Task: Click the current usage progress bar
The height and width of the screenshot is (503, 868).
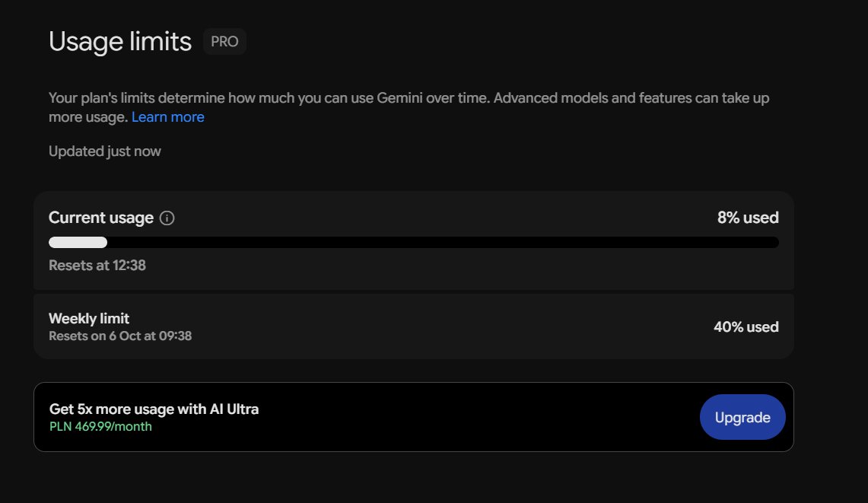Action: point(414,242)
